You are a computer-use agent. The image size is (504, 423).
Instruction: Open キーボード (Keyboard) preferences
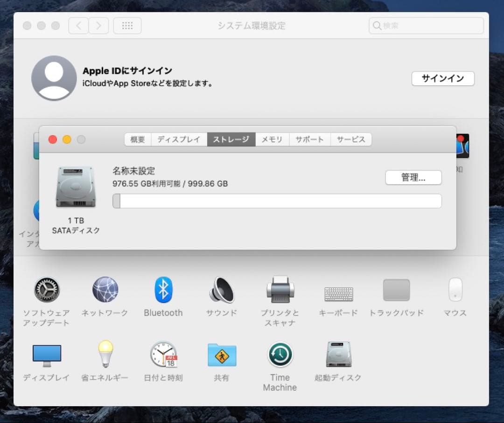[338, 290]
